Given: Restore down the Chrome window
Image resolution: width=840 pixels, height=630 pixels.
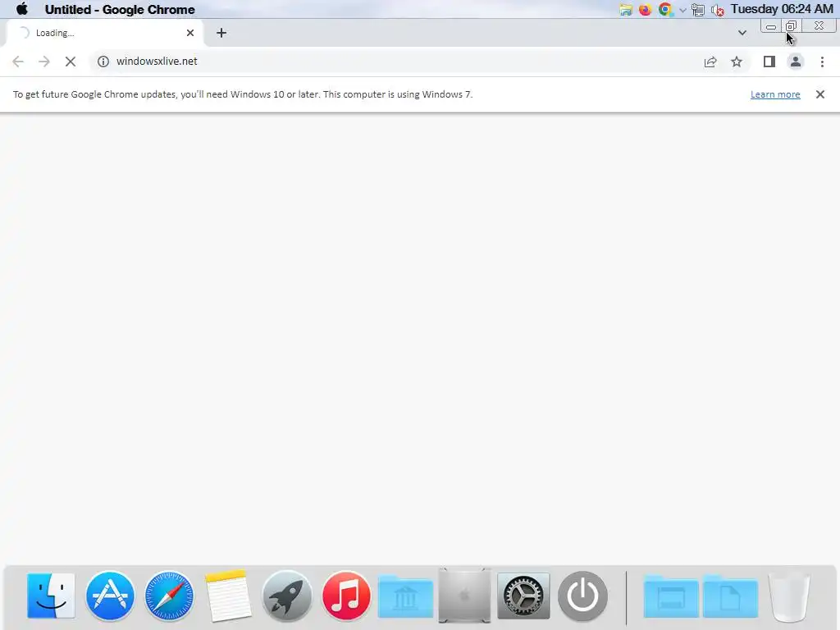Looking at the screenshot, I should (x=792, y=25).
